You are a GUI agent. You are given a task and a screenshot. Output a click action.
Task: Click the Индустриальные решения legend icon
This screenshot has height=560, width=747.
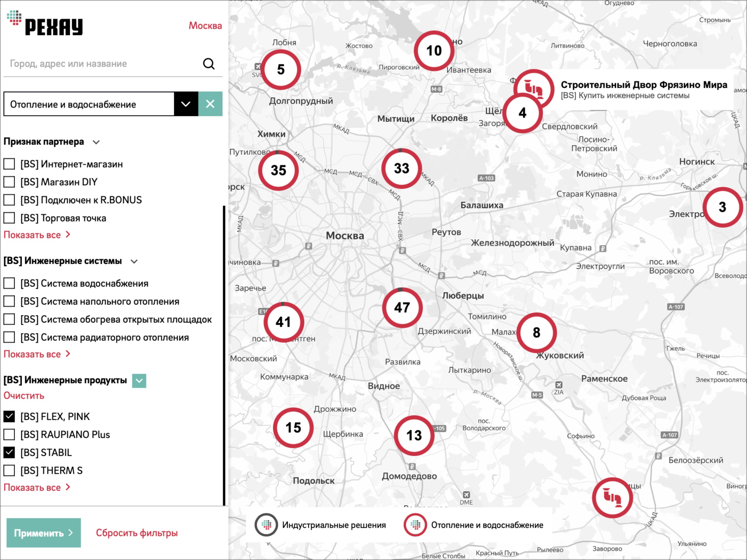coord(266,525)
